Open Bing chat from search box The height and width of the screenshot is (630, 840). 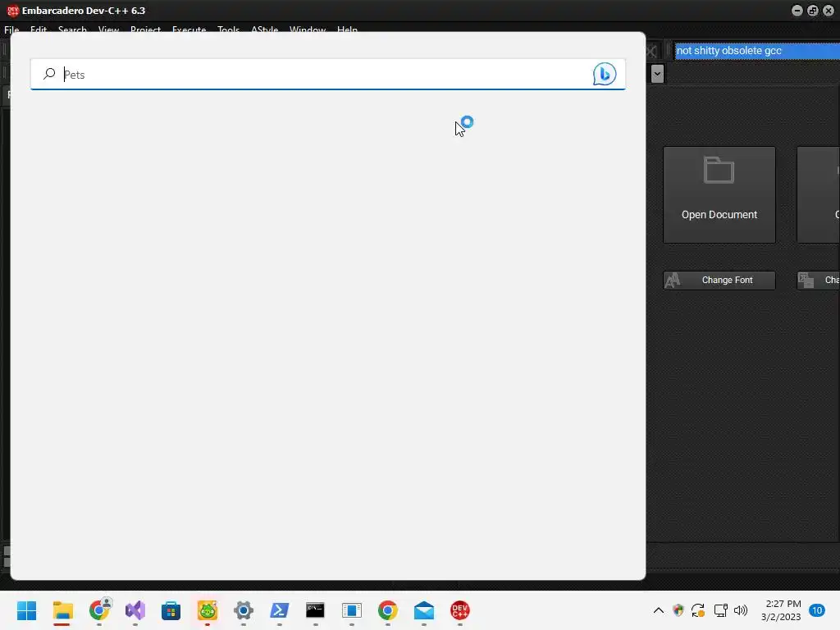point(605,74)
